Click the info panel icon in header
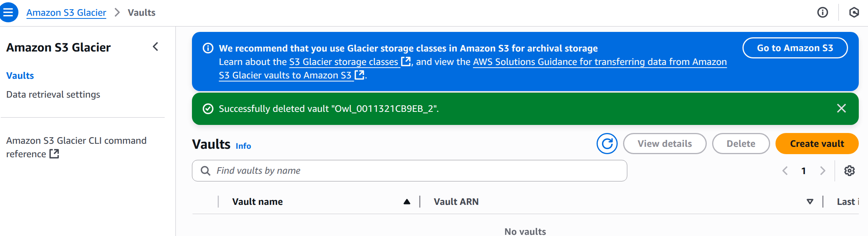This screenshot has width=868, height=236. click(x=822, y=12)
